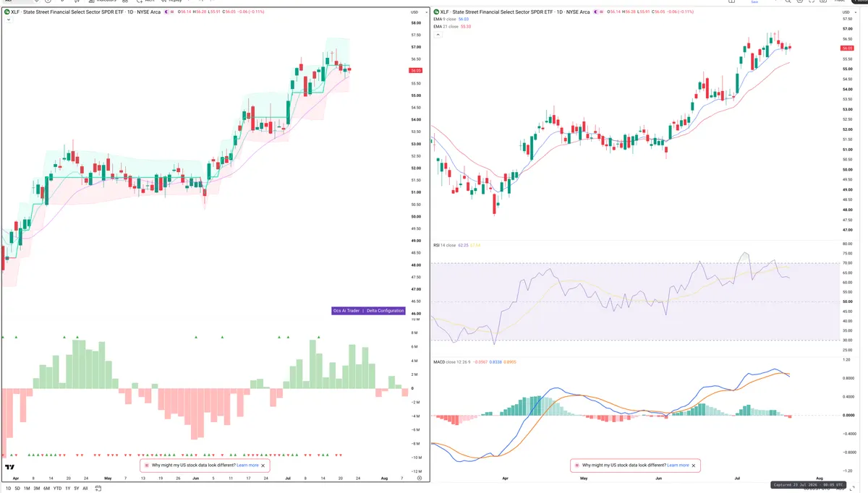Select the EMA 21 close indicator legend
Viewport: 868px width, 493px height.
453,26
